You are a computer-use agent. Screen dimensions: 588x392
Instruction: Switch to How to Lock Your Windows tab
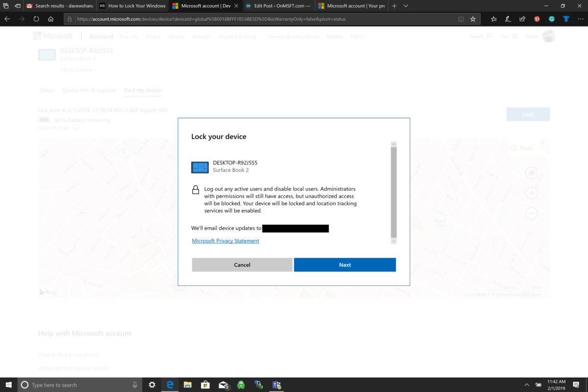pos(133,6)
